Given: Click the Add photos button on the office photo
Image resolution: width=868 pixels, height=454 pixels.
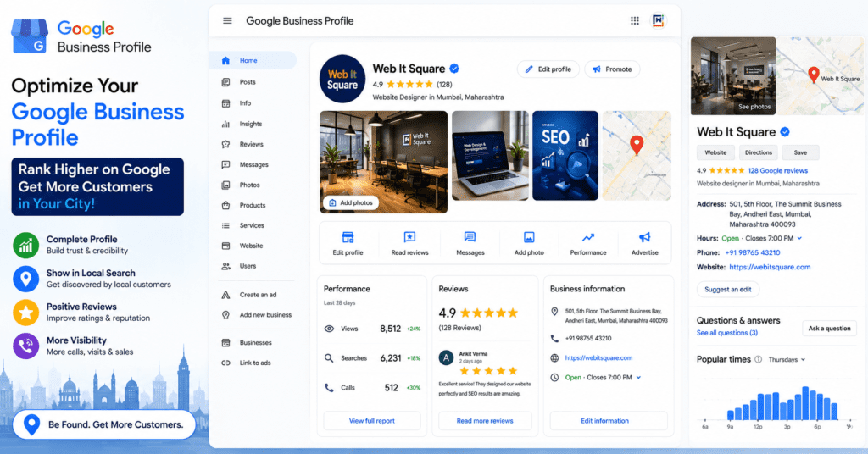Looking at the screenshot, I should pyautogui.click(x=350, y=203).
